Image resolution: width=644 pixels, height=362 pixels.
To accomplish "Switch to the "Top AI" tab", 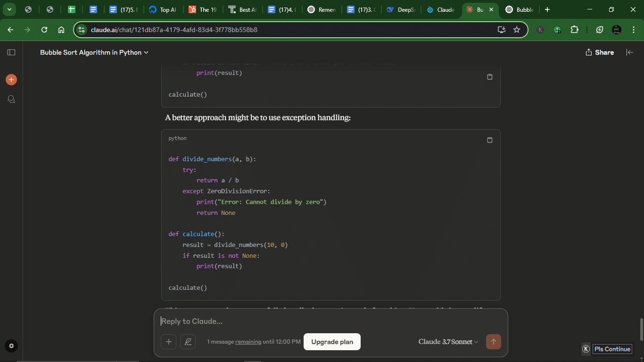I will 163,9.
